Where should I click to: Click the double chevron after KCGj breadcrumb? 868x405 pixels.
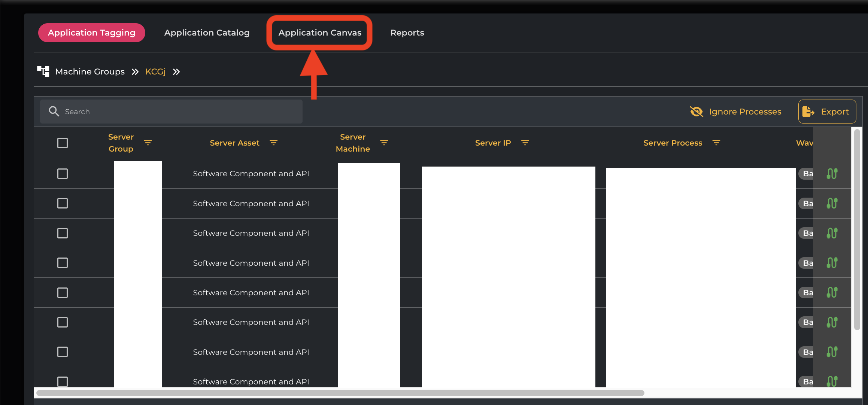point(176,71)
